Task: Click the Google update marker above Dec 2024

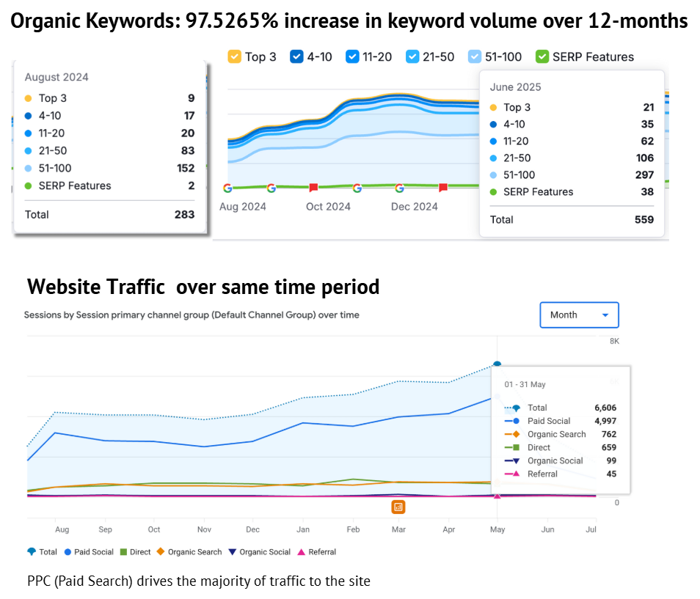Action: 400,188
